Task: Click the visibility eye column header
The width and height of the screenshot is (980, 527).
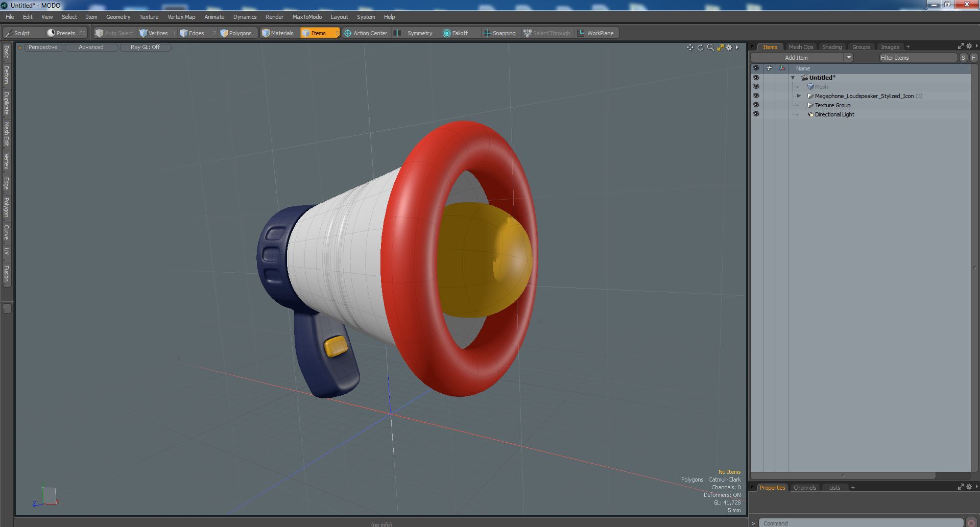Action: [x=756, y=68]
